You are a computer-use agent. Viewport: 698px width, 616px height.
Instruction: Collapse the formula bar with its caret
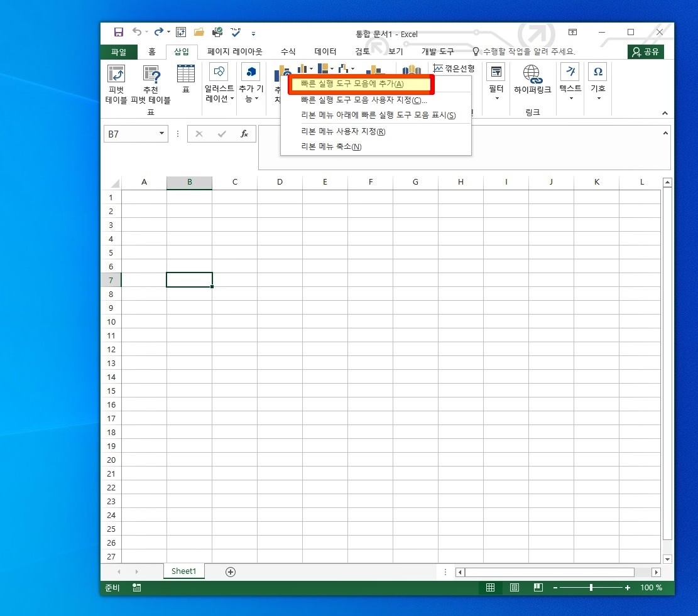pos(665,133)
